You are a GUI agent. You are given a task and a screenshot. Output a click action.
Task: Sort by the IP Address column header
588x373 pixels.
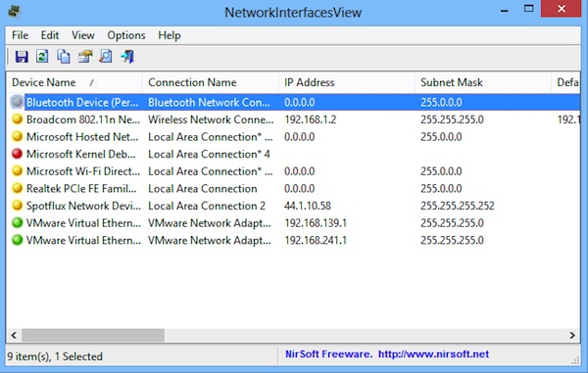347,82
